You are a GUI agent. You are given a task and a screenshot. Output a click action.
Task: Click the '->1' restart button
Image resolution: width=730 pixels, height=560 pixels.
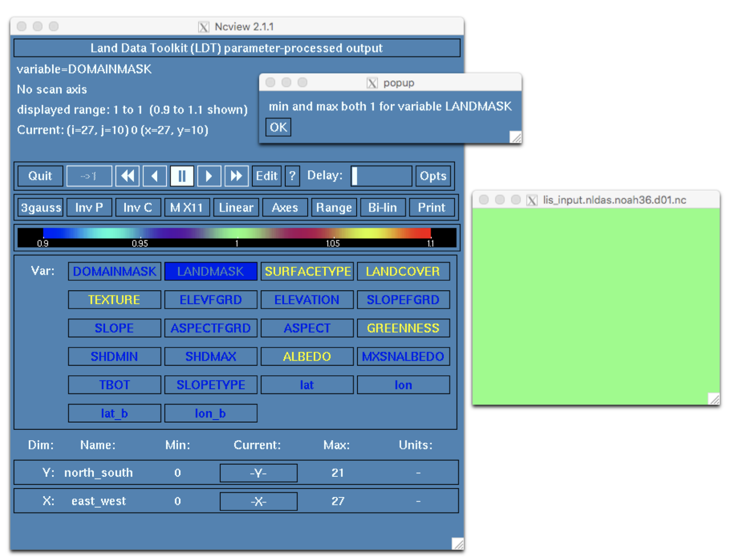(x=89, y=176)
